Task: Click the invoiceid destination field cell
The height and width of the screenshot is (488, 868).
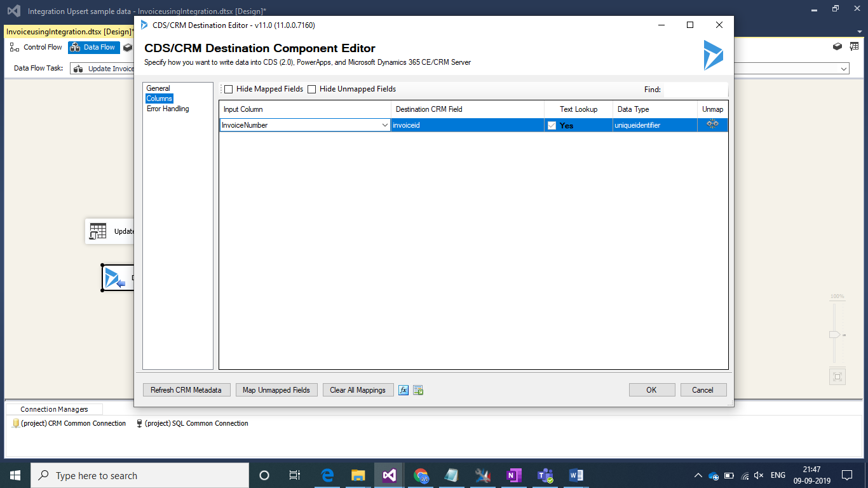Action: pos(468,125)
